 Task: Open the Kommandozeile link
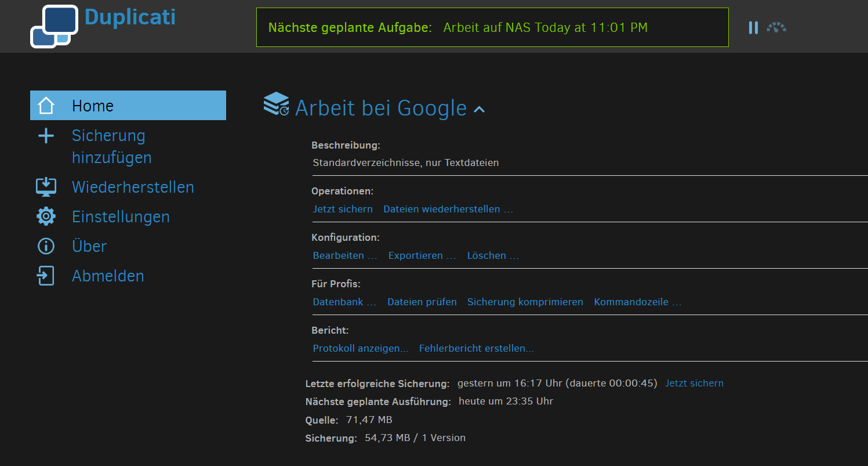tap(637, 302)
